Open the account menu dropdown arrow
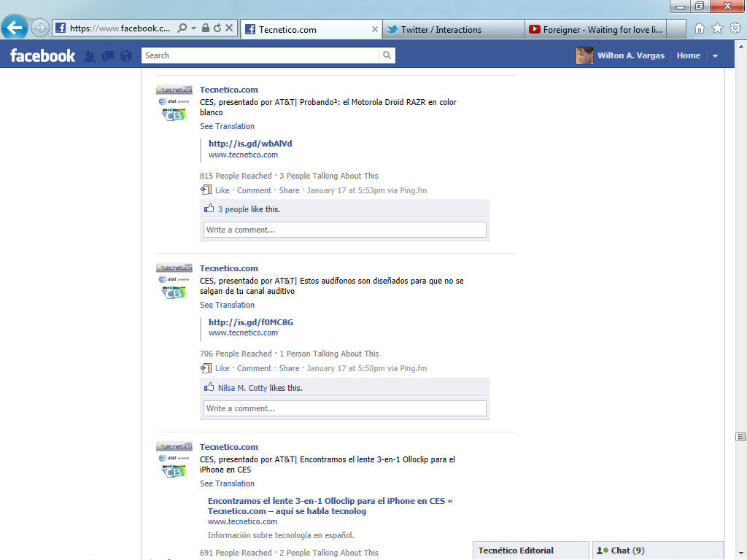The image size is (747, 560). click(x=715, y=56)
